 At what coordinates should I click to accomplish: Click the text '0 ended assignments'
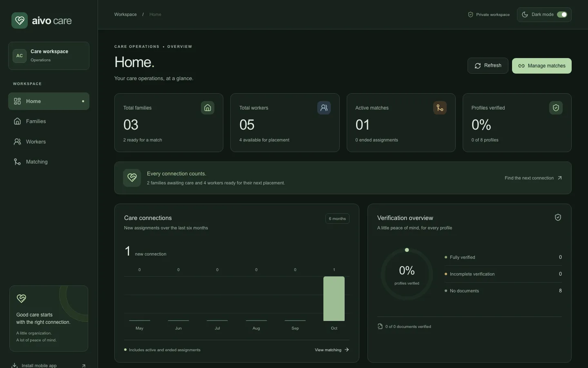[x=376, y=140]
